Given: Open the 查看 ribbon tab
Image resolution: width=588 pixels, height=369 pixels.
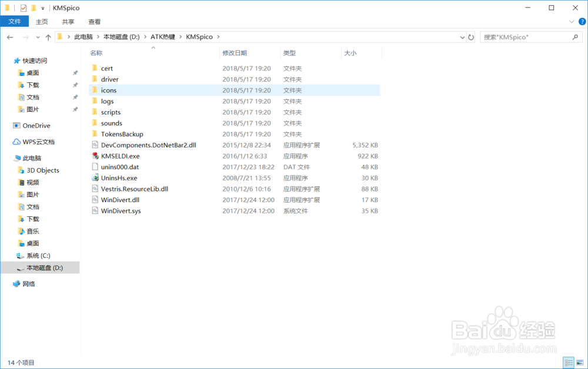Looking at the screenshot, I should pyautogui.click(x=94, y=22).
